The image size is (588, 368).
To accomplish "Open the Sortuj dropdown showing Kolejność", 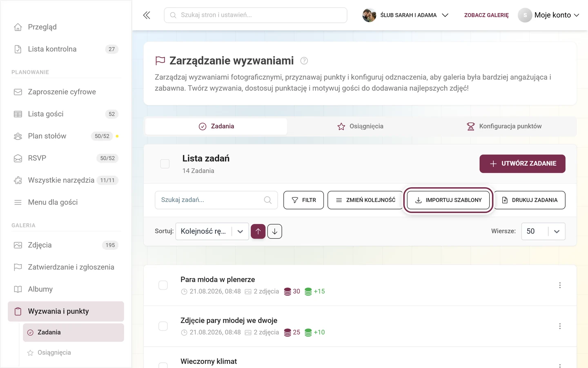I will click(212, 231).
